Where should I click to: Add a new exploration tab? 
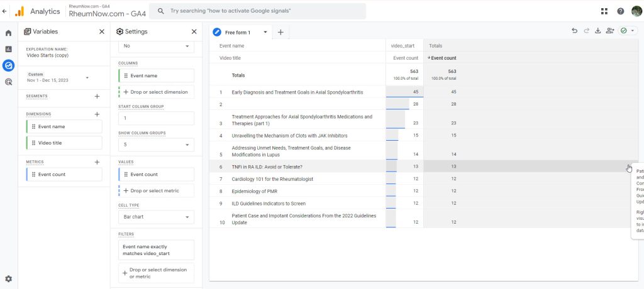pos(280,33)
